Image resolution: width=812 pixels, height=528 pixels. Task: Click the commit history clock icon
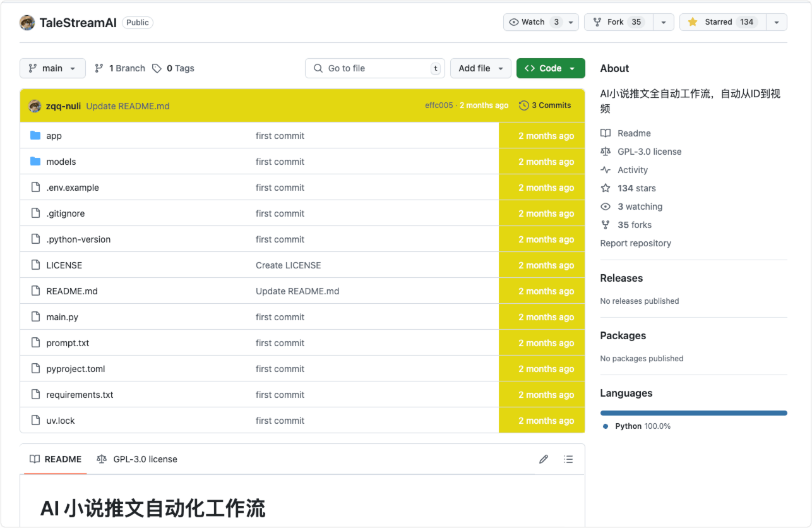tap(523, 105)
